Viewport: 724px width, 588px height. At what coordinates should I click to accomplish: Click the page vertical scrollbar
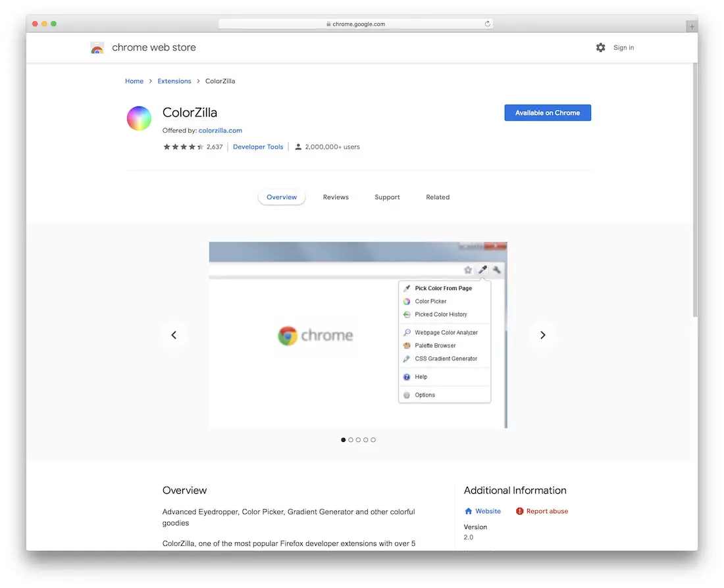[x=694, y=189]
